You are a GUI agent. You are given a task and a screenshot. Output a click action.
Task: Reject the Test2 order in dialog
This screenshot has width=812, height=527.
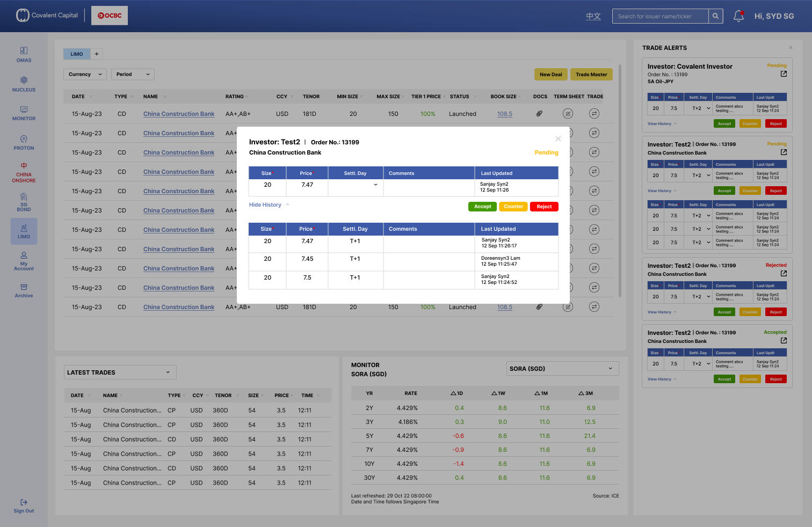544,207
